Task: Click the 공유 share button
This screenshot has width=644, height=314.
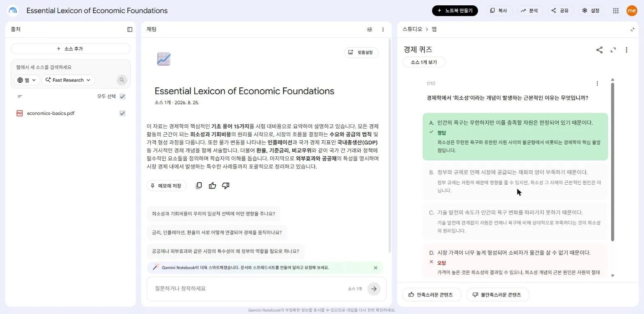Action: pos(561,11)
